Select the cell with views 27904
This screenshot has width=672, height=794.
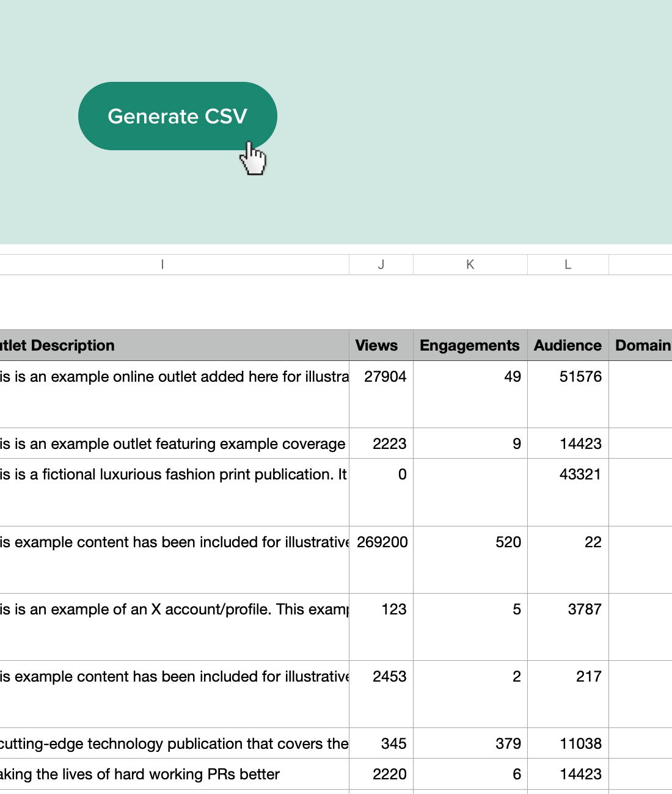(381, 394)
